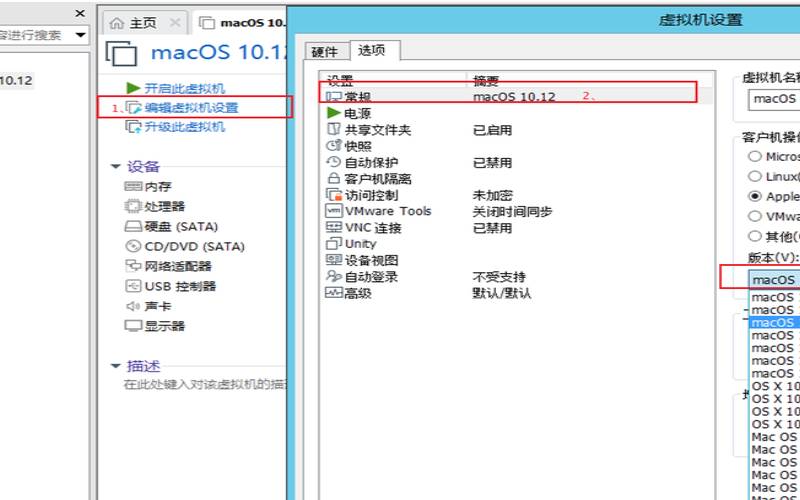Click 开启此虚拟机 to power on
Screen dimensions: 800x500
(184, 88)
